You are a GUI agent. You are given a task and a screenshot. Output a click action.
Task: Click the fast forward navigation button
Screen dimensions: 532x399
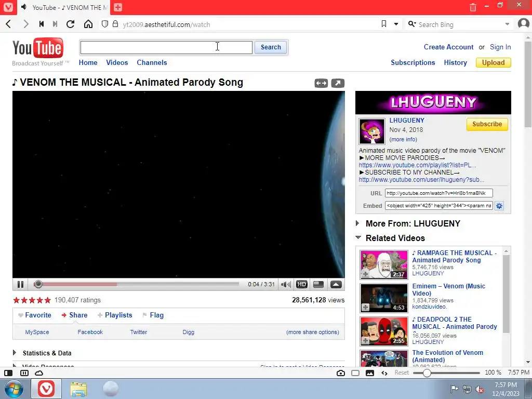(55, 24)
